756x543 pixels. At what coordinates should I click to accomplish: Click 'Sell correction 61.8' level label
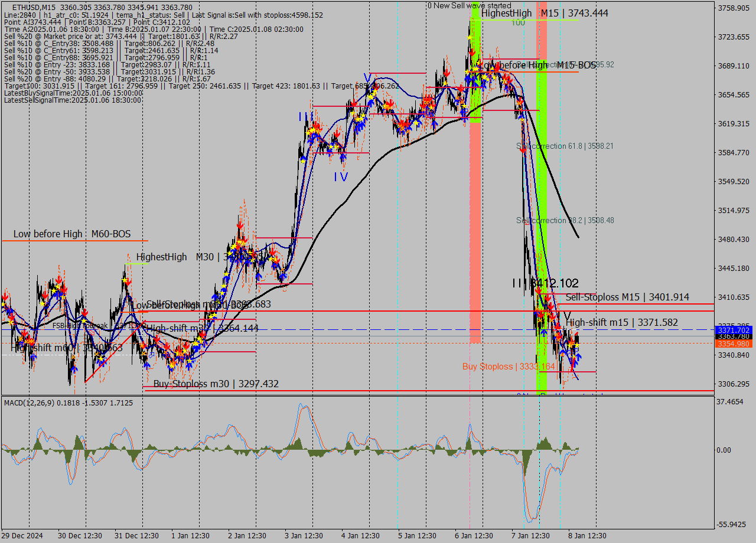[565, 146]
